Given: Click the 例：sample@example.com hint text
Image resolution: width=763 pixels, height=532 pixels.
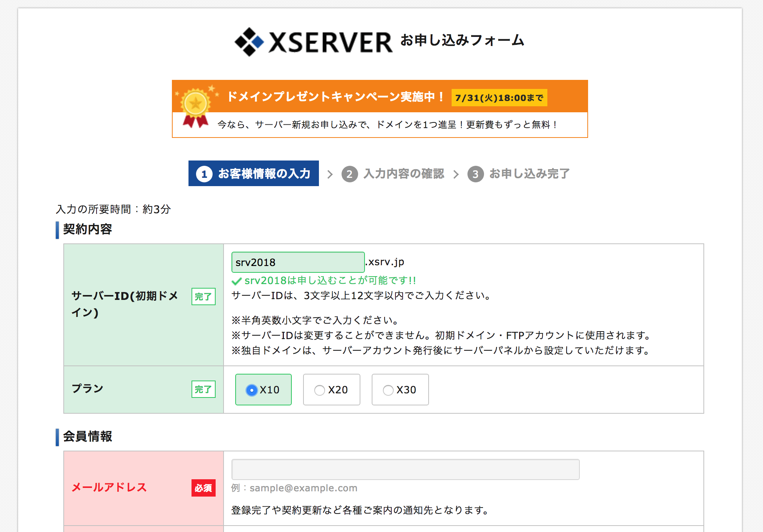Looking at the screenshot, I should [294, 488].
